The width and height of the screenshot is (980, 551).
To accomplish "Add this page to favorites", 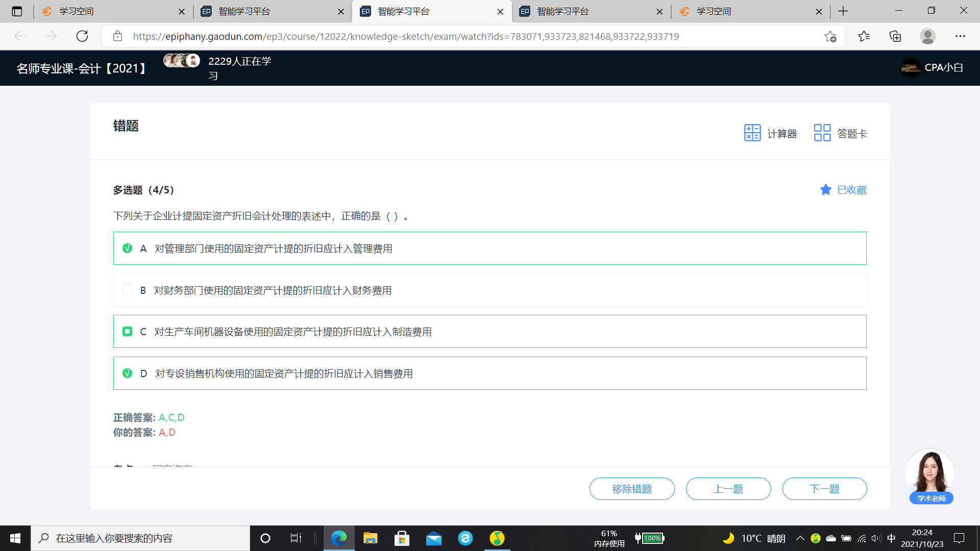I will coord(830,36).
